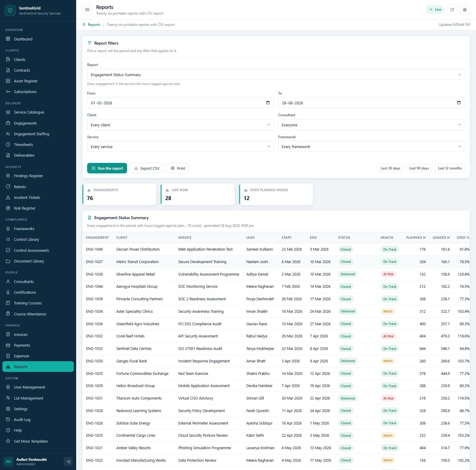Screen dimensions: 476x470
Task: Click the Frameworks star icon
Action: [x=8, y=229]
